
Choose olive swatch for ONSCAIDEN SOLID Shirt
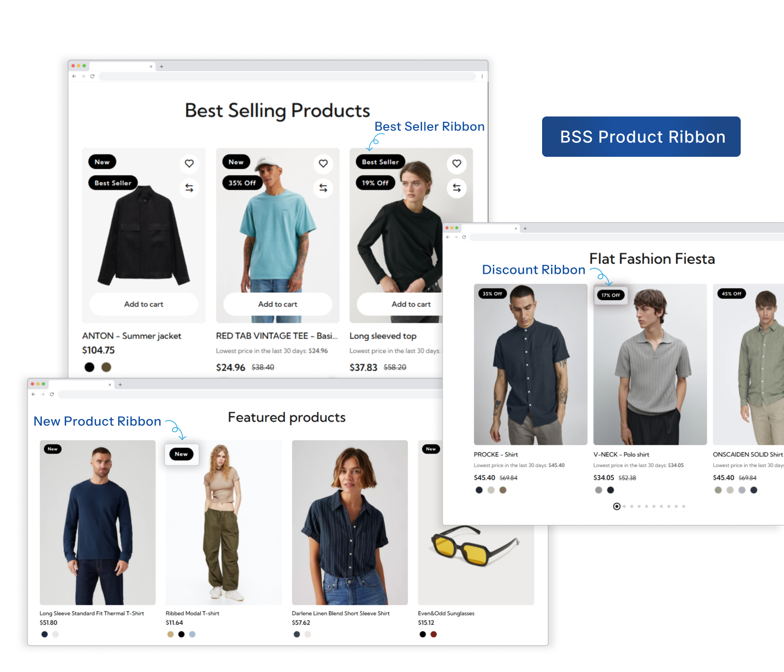[x=718, y=490]
